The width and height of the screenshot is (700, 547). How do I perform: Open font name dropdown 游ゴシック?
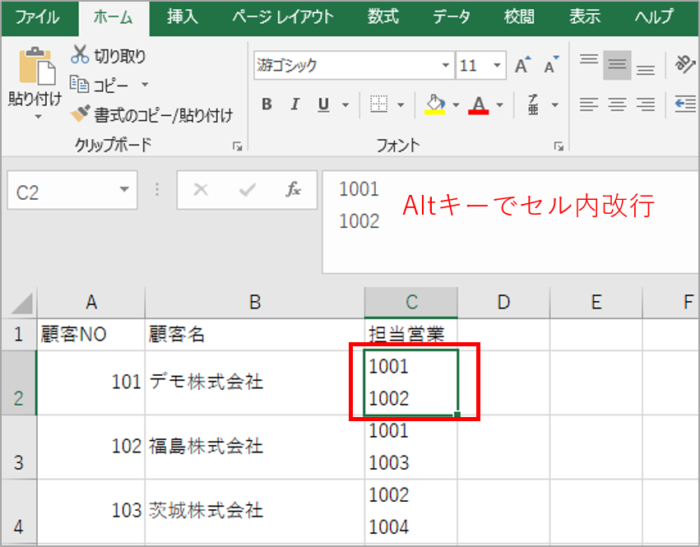pyautogui.click(x=445, y=65)
